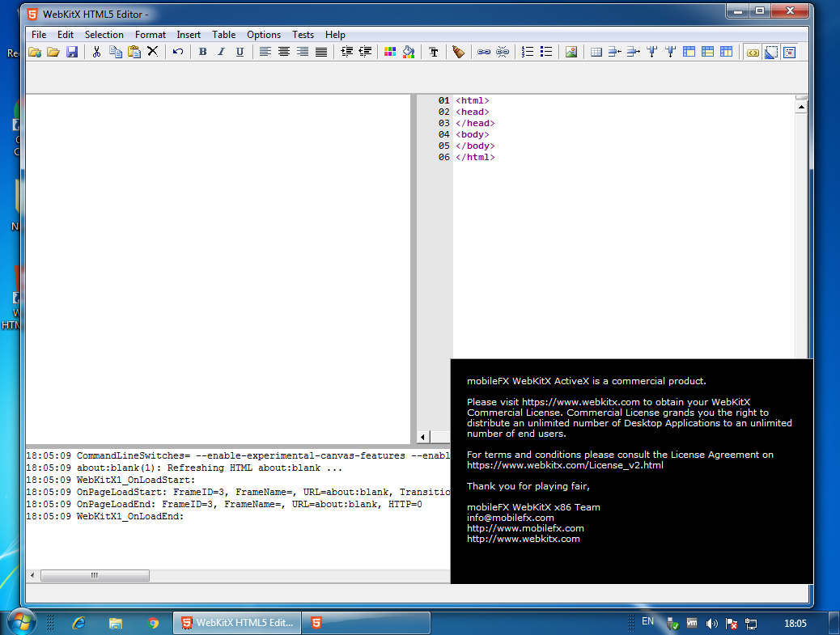Viewport: 840px width, 635px height.
Task: Cut selection with the scissors icon
Action: coord(96,52)
